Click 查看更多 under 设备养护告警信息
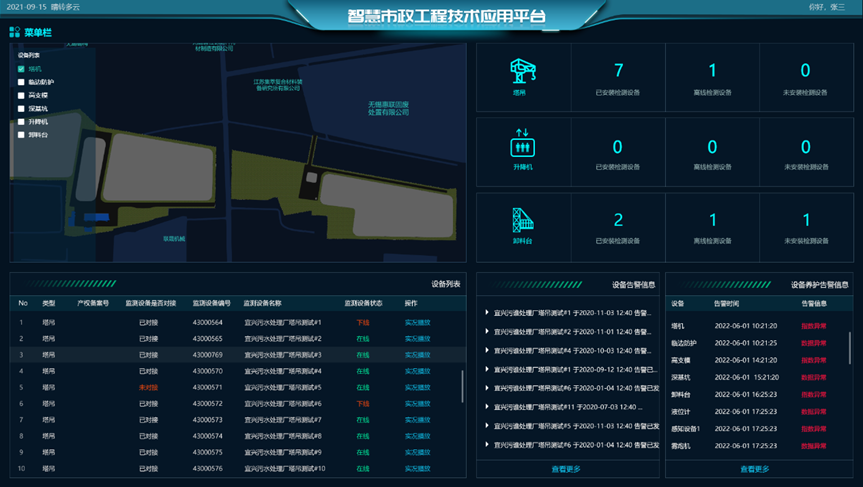Screen dimensions: 863x487 coord(755,469)
